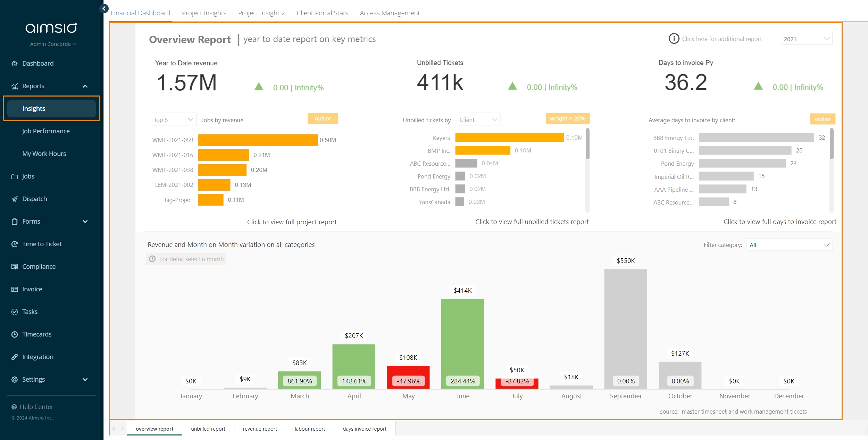Click the unbilled tickets list scrollbar
868x440 pixels.
587,143
